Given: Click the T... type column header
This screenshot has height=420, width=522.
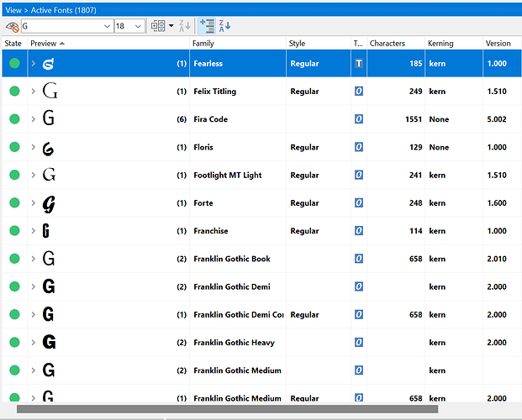Looking at the screenshot, I should point(359,44).
